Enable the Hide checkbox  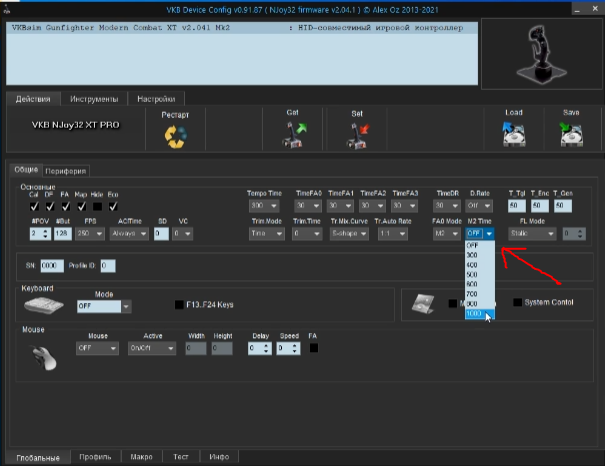pos(97,206)
